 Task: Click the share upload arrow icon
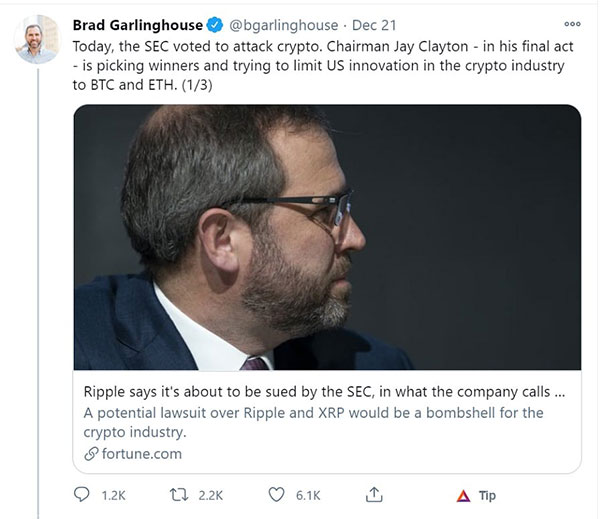(376, 495)
